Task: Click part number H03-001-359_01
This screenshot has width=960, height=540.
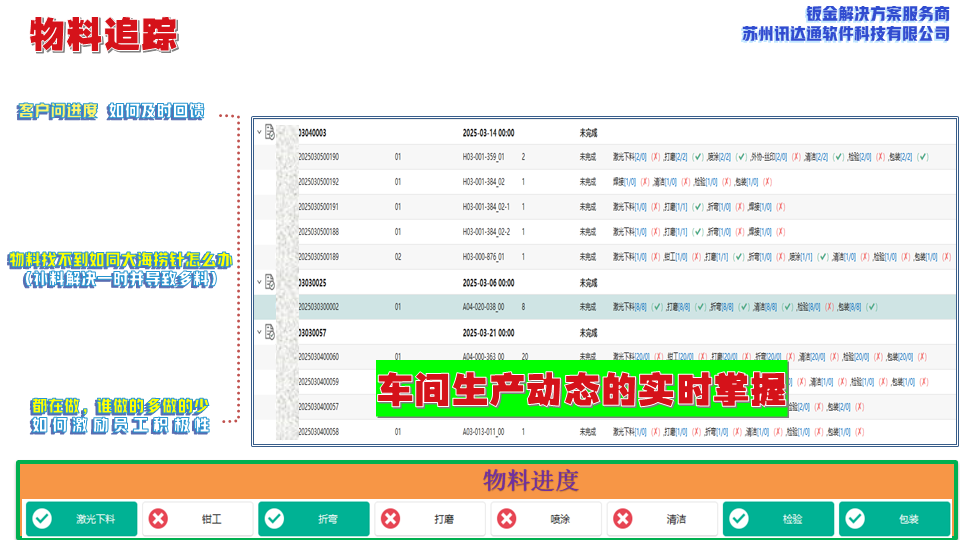Action: click(x=483, y=157)
